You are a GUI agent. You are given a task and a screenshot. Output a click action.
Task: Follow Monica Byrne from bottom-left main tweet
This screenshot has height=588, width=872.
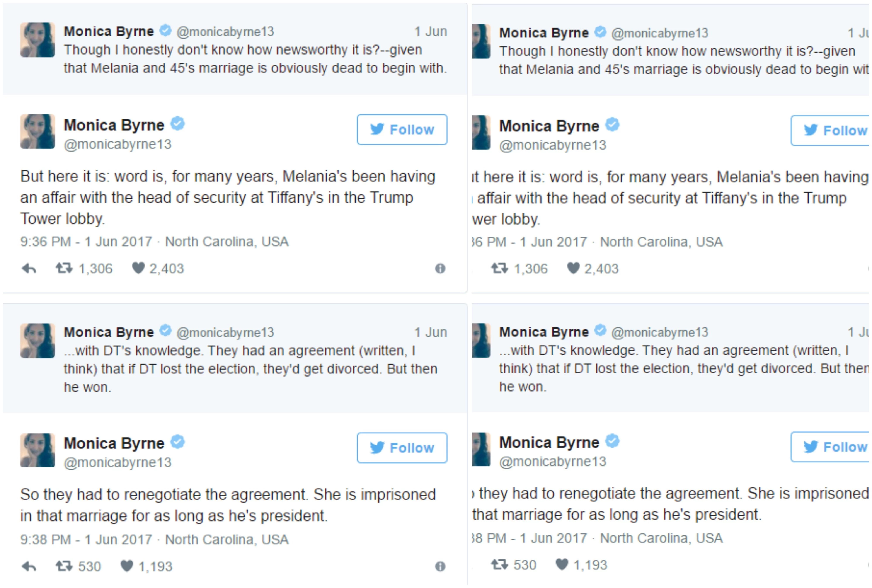coord(402,448)
